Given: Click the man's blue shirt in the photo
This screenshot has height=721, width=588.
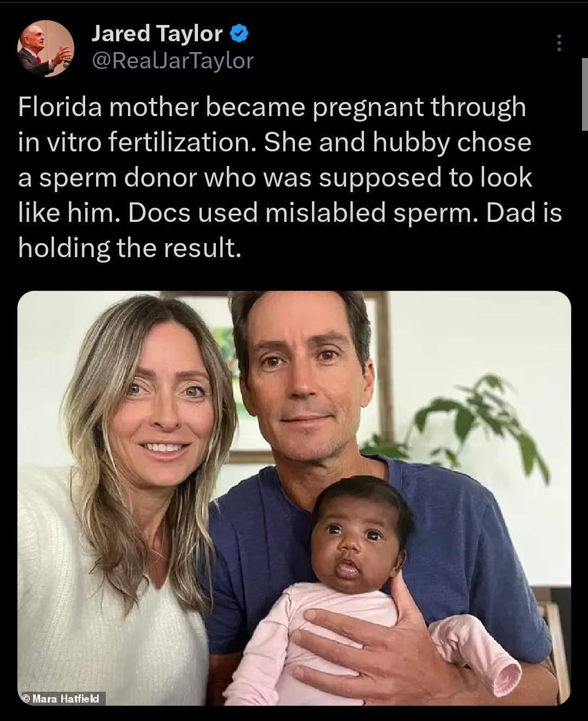Looking at the screenshot, I should [x=461, y=543].
